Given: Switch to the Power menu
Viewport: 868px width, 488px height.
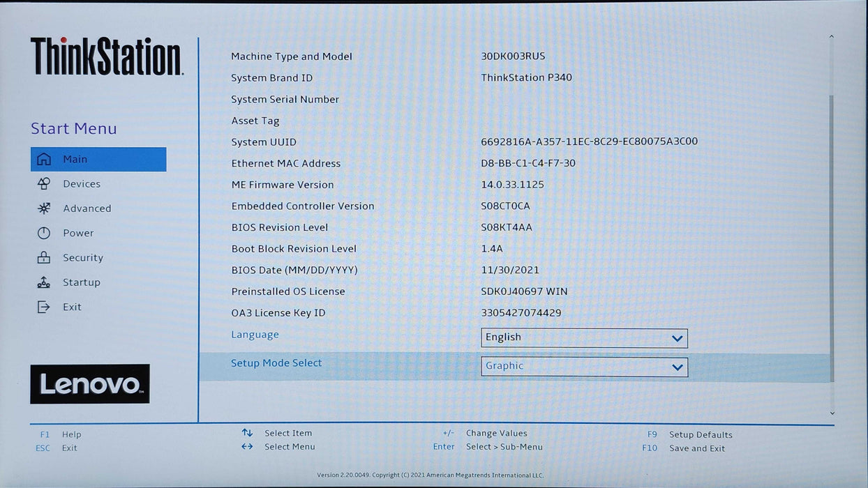Looking at the screenshot, I should pyautogui.click(x=78, y=234).
